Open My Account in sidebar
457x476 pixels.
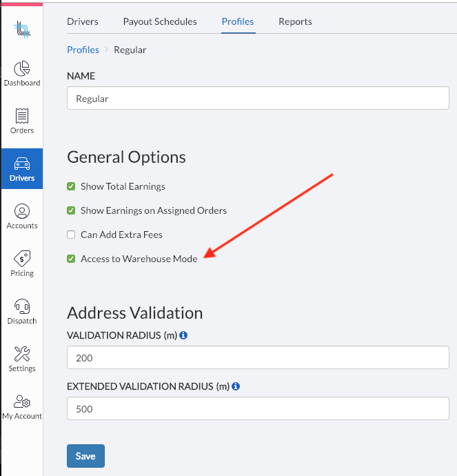[22, 407]
